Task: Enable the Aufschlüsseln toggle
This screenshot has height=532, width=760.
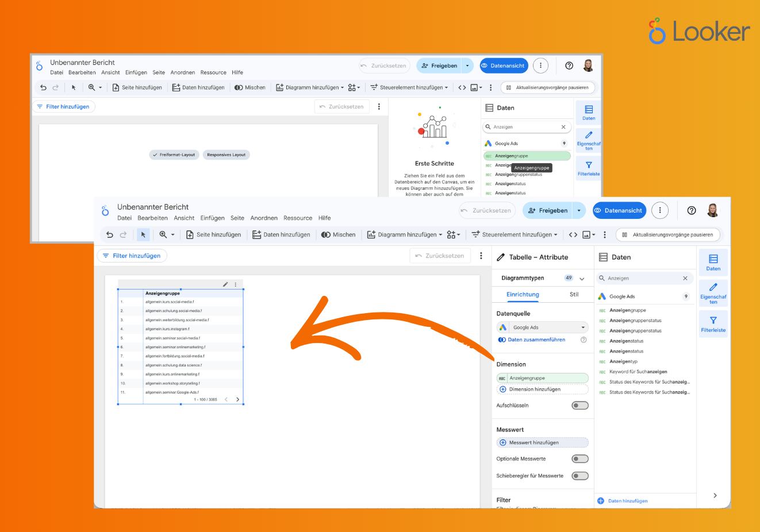Action: pyautogui.click(x=580, y=405)
